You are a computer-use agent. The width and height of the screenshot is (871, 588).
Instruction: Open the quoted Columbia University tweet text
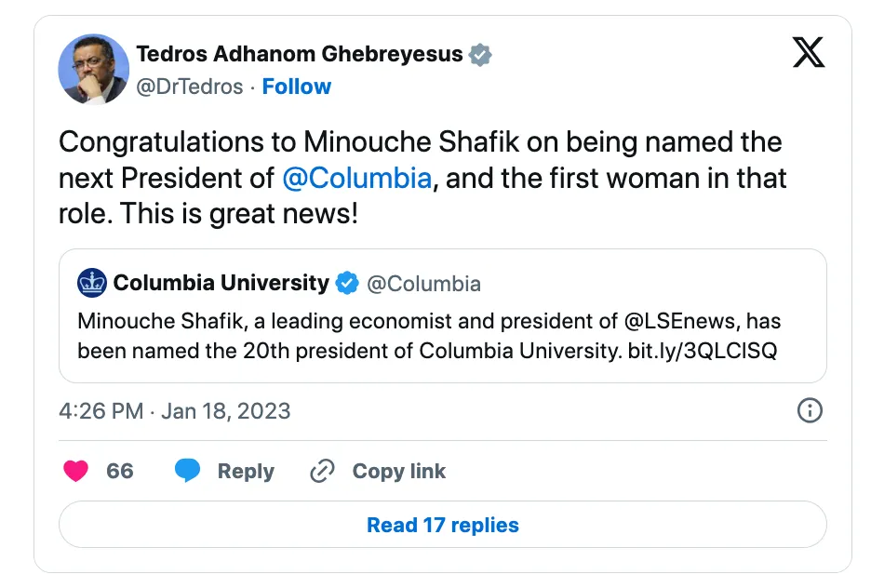(429, 337)
